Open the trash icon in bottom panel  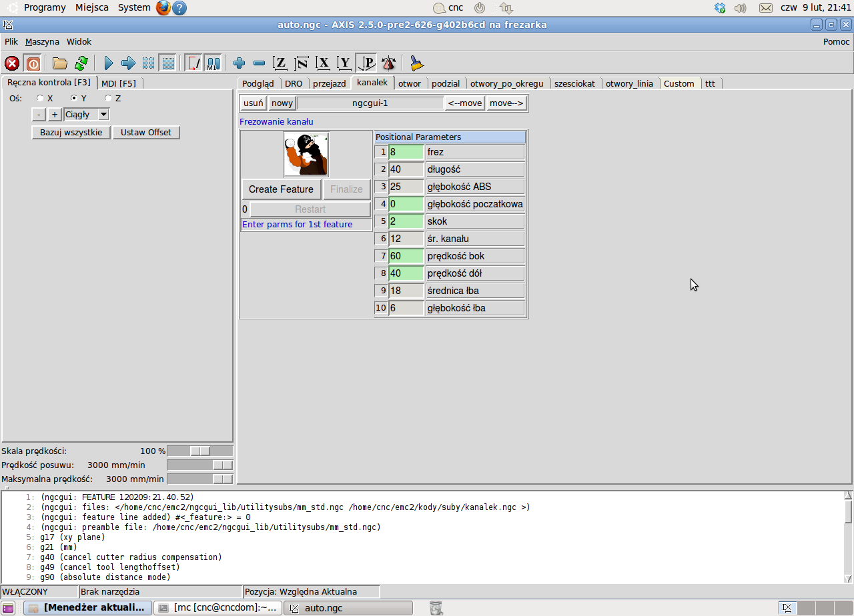point(436,607)
